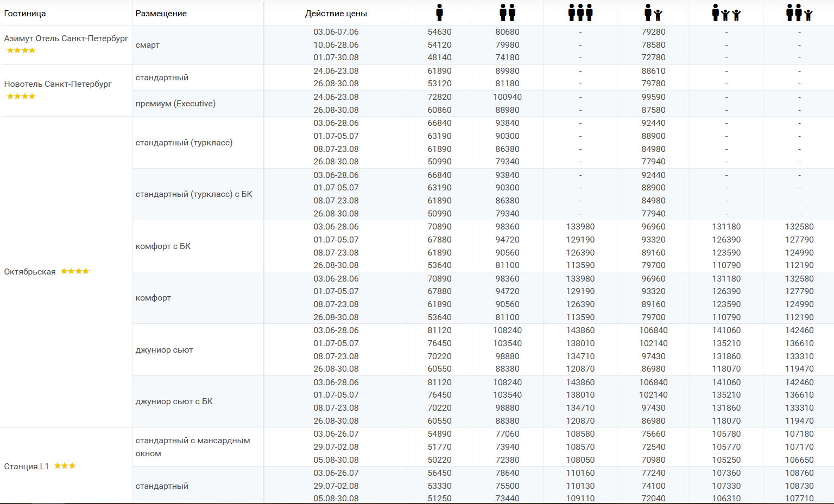
Task: Click the star rating of Азимут Отель
Action: 21,50
